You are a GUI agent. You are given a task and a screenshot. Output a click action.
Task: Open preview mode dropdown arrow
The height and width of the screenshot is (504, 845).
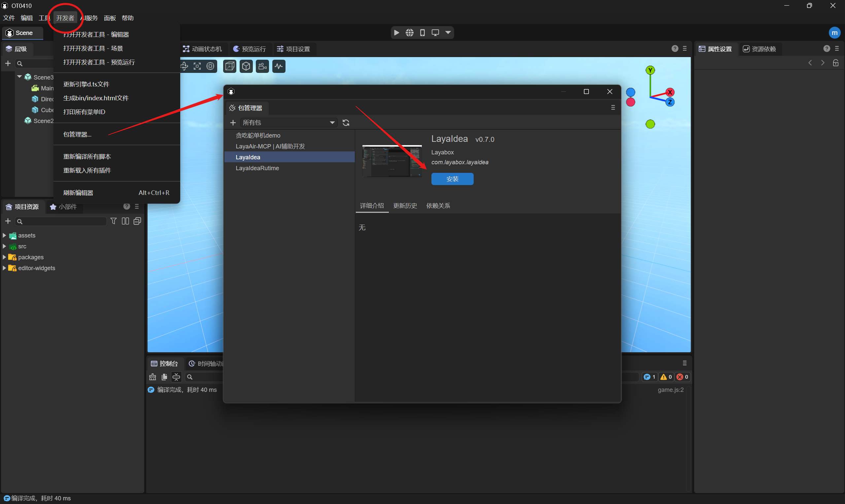[448, 33]
